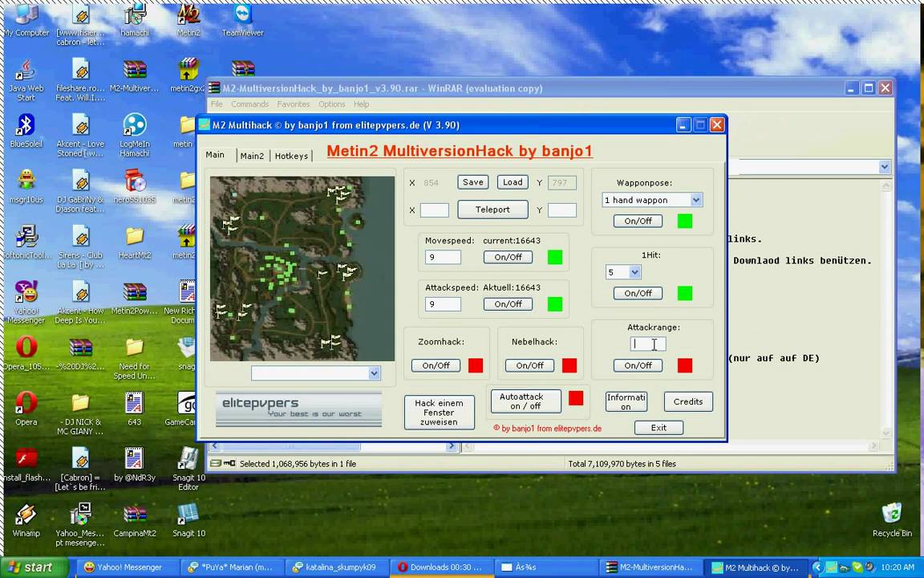Viewport: 924px width, 578px height.
Task: Click the Teleport button
Action: 492,210
